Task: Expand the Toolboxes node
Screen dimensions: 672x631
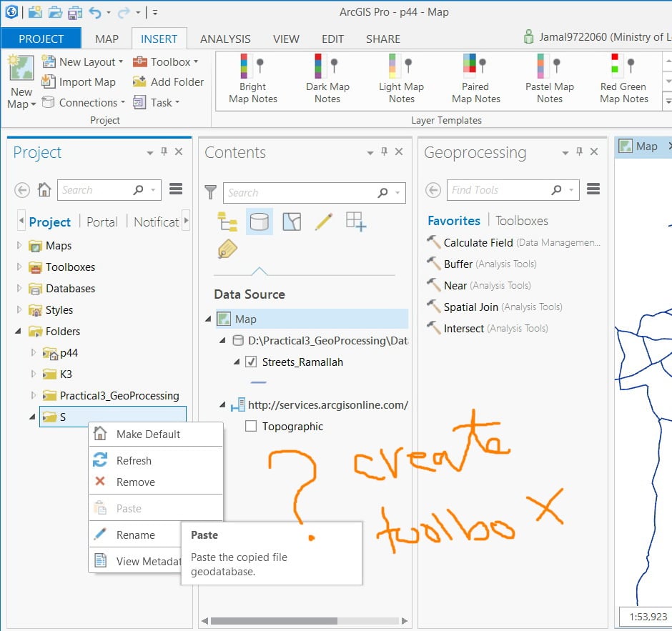Action: point(19,267)
